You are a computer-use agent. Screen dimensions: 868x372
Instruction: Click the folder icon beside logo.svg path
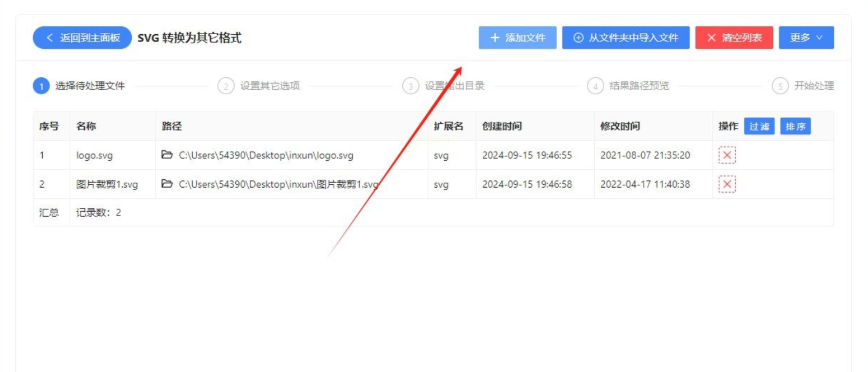coord(167,155)
